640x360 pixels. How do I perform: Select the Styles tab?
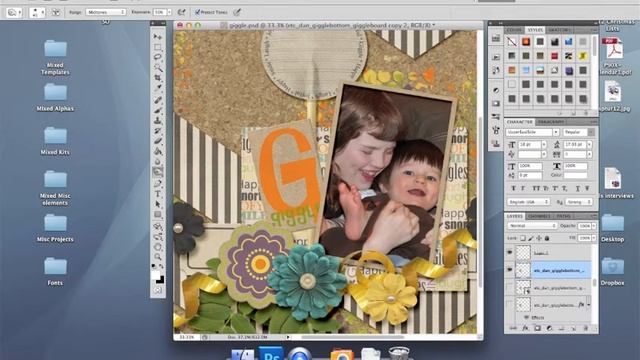point(535,30)
